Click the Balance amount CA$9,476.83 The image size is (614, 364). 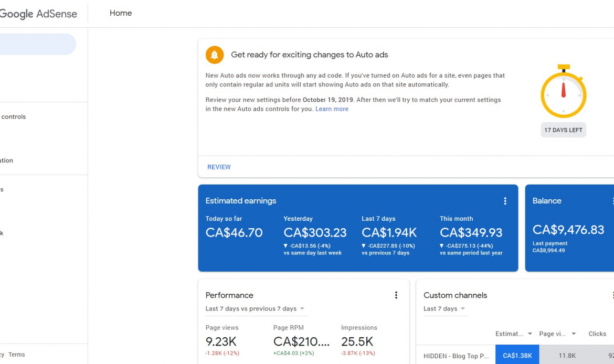[568, 230]
